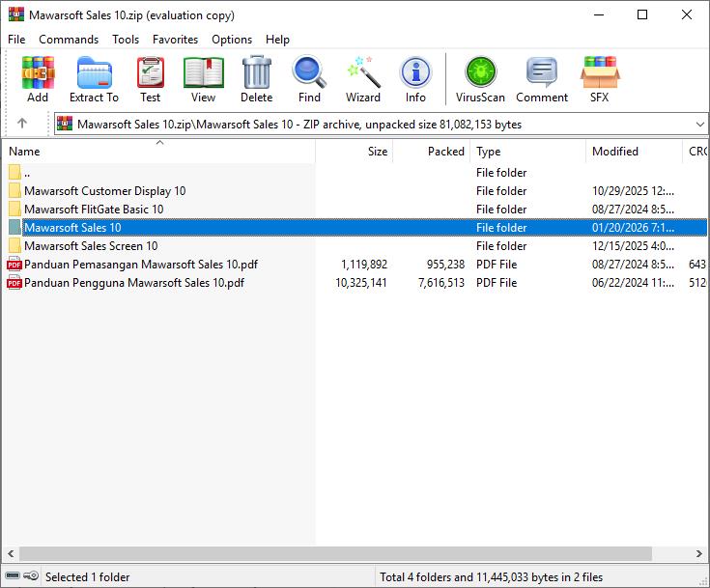The width and height of the screenshot is (710, 588).
Task: Launch the Wizard tool
Action: coord(363,78)
